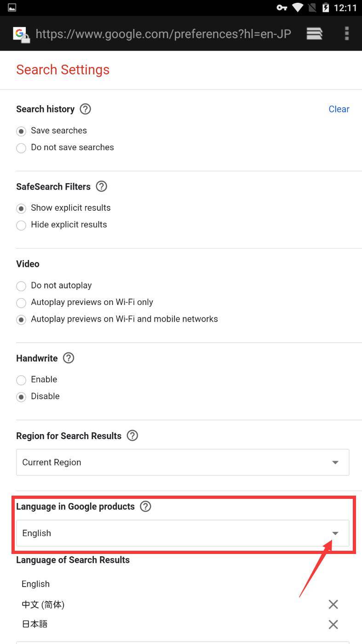The width and height of the screenshot is (362, 644).
Task: Open help icon beside SafeSearch Filters
Action: 101,186
